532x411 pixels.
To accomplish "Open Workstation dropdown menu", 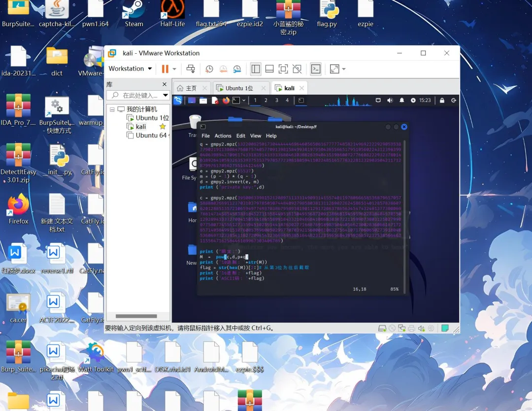I will [130, 68].
